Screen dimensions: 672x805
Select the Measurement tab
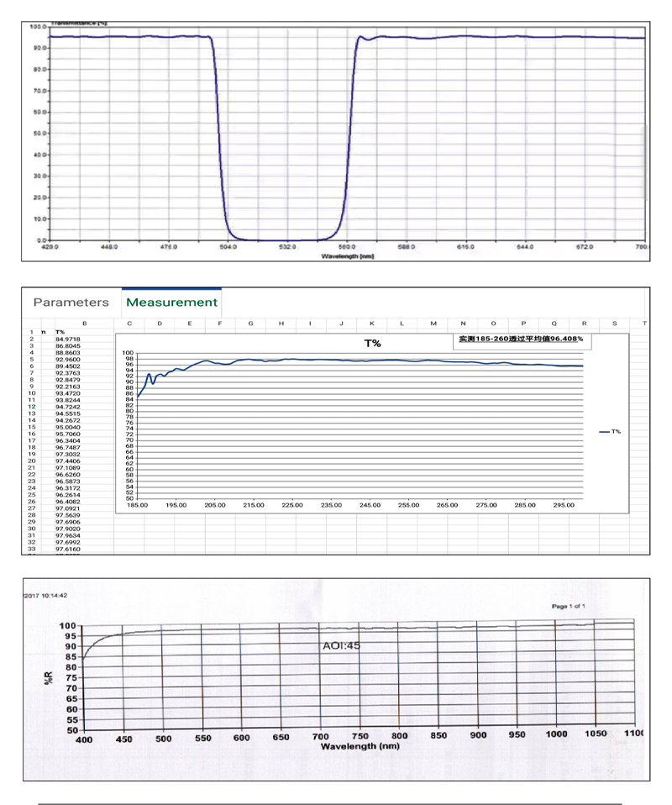click(171, 303)
